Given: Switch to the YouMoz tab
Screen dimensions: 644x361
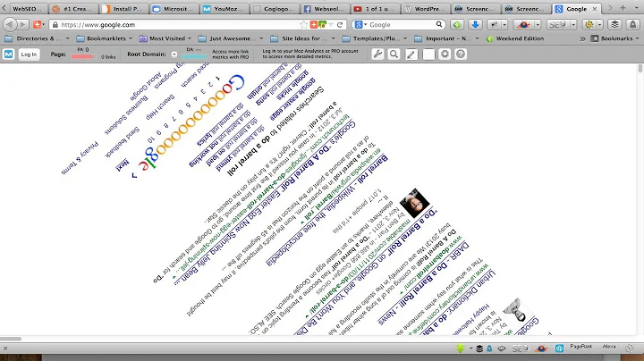Looking at the screenshot, I should [225, 9].
